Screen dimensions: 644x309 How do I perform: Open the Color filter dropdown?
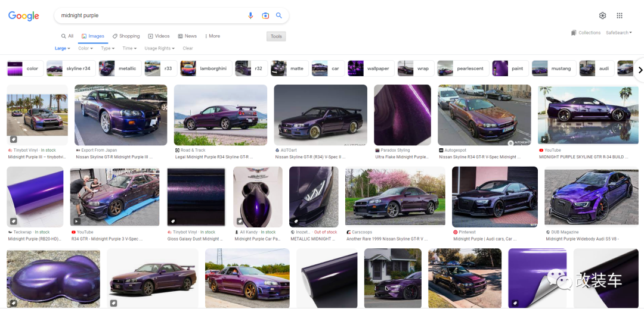[85, 48]
